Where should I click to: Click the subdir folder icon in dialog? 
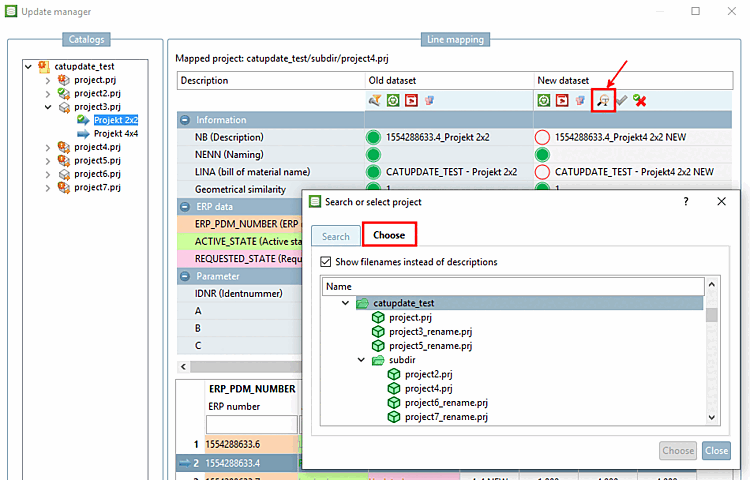tap(378, 360)
